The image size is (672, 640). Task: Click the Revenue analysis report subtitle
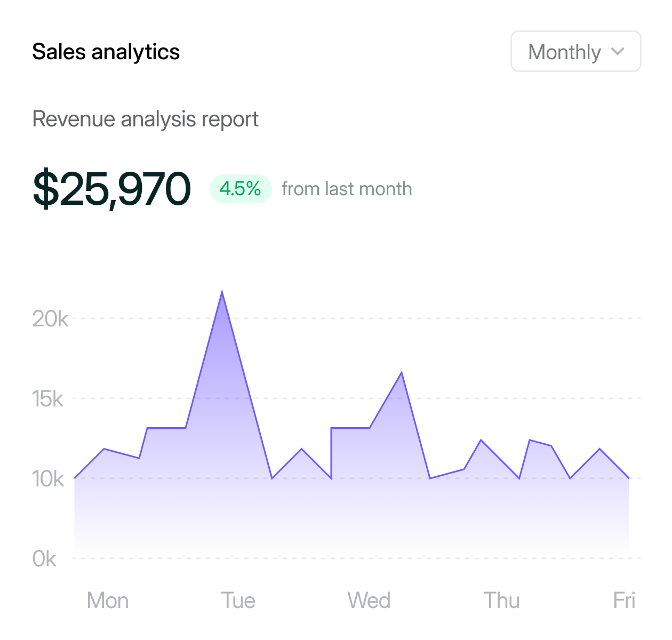point(145,119)
